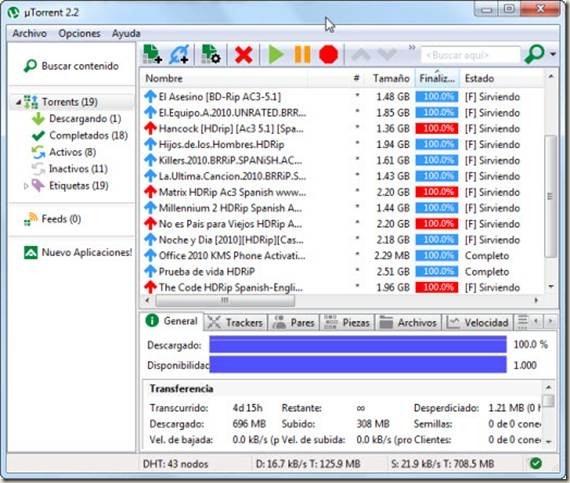The width and height of the screenshot is (570, 483).
Task: Click the Create New Torrent icon
Action: (x=211, y=55)
